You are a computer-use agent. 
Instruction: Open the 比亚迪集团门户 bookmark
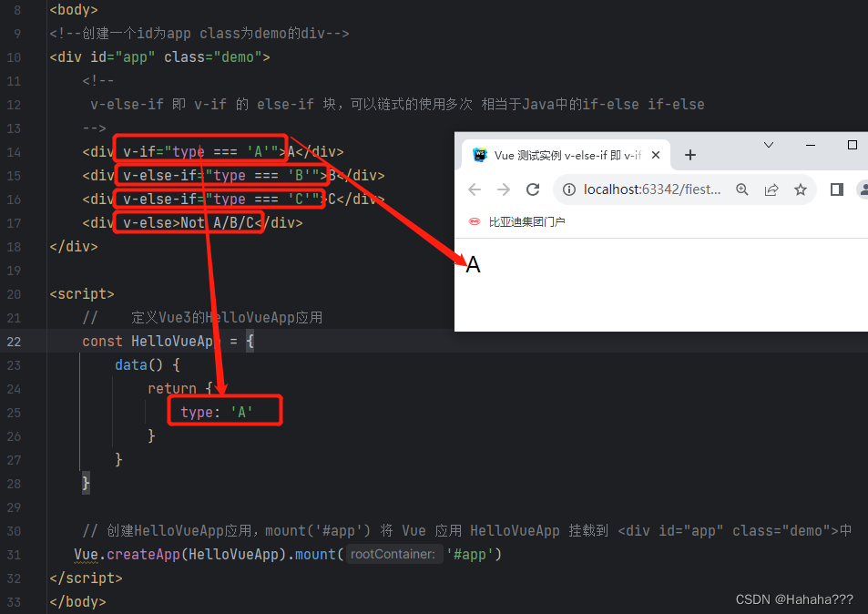pyautogui.click(x=517, y=222)
